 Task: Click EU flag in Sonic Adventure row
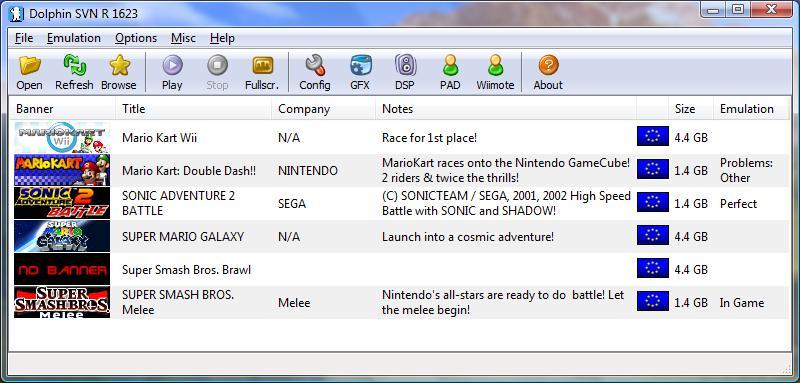pos(653,202)
